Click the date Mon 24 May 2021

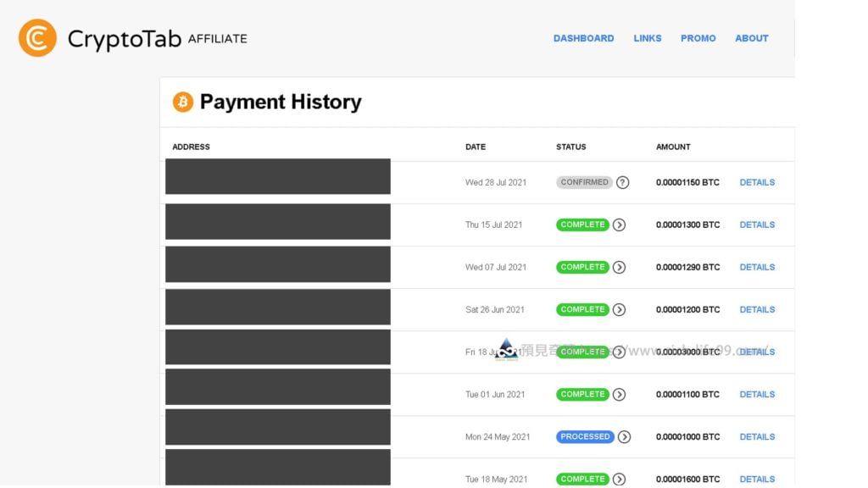[x=498, y=437]
